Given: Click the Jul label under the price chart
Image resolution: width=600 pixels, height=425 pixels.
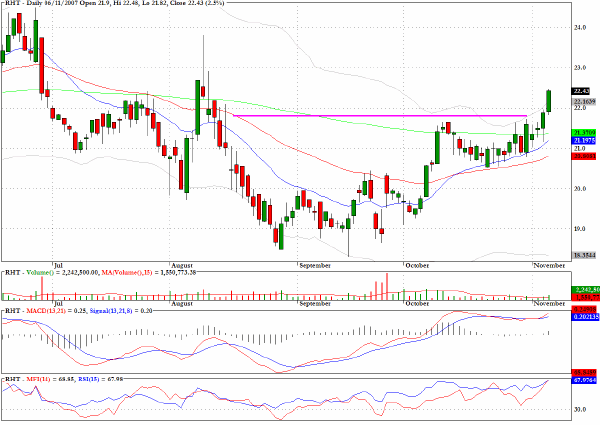Looking at the screenshot, I should 58,265.
